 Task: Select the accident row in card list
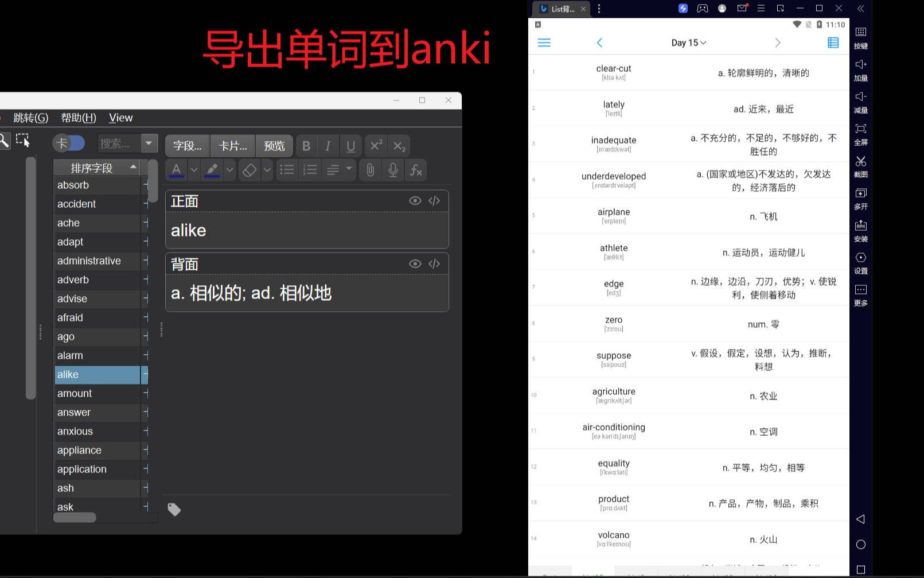click(98, 204)
